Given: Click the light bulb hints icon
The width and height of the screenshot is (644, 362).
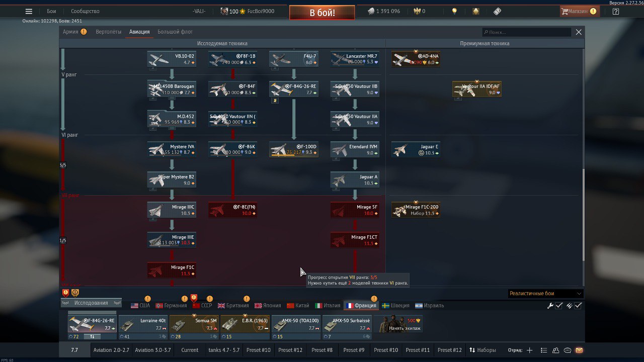Looking at the screenshot, I should coord(454,11).
